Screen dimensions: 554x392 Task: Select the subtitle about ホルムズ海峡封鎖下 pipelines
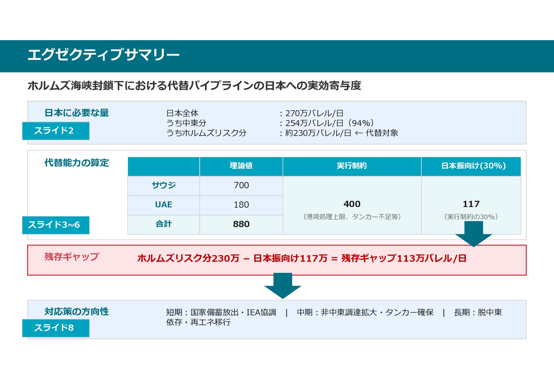point(194,86)
